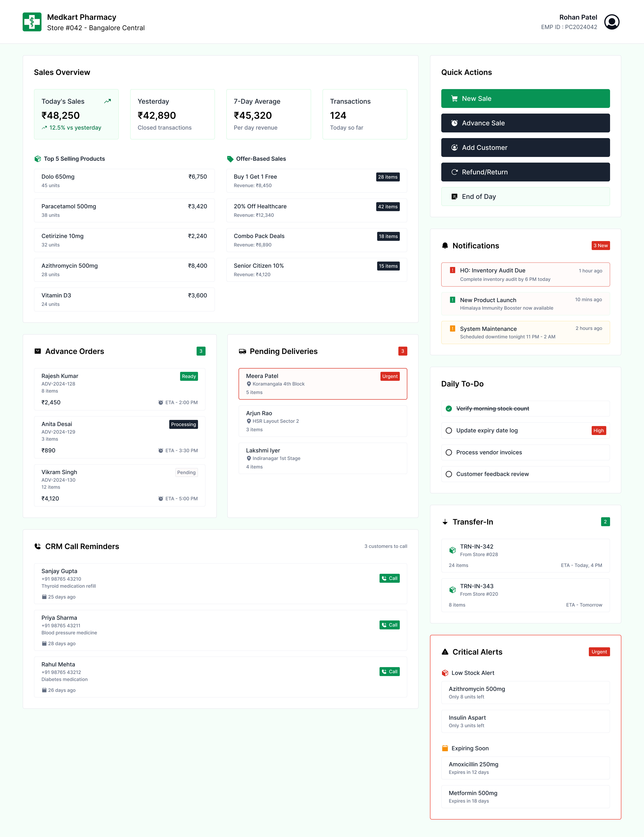Click the calendar icon beside Expiring Soon
The height and width of the screenshot is (837, 644).
pos(445,748)
